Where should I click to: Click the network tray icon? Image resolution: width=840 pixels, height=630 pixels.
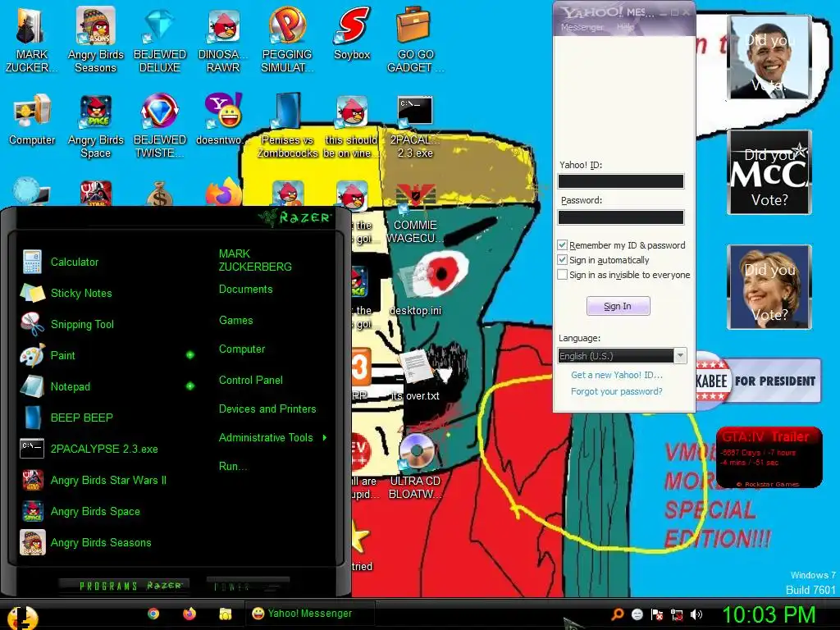point(677,615)
